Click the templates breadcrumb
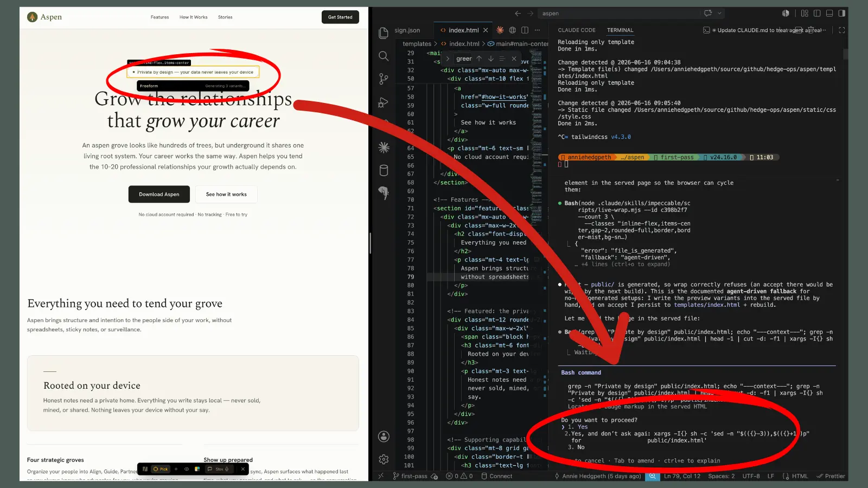 coord(417,44)
